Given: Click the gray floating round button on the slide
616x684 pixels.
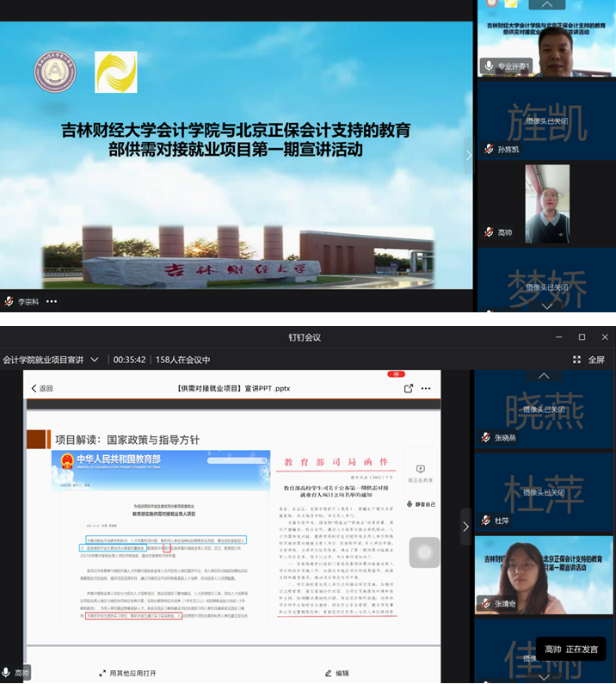Looking at the screenshot, I should click(x=424, y=552).
